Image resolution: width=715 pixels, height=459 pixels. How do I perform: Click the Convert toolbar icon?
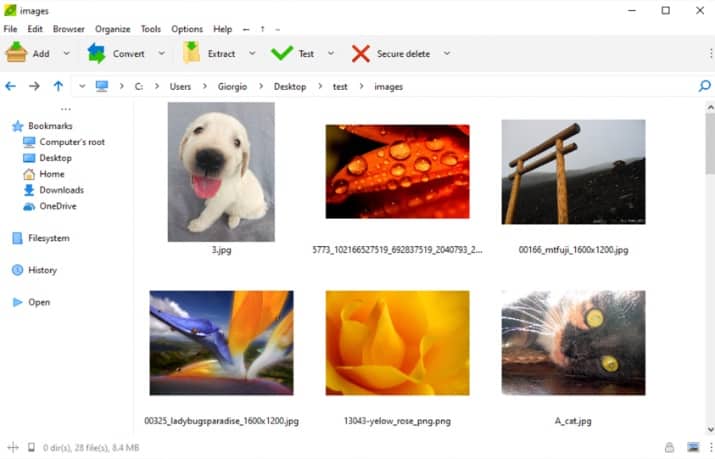(97, 53)
